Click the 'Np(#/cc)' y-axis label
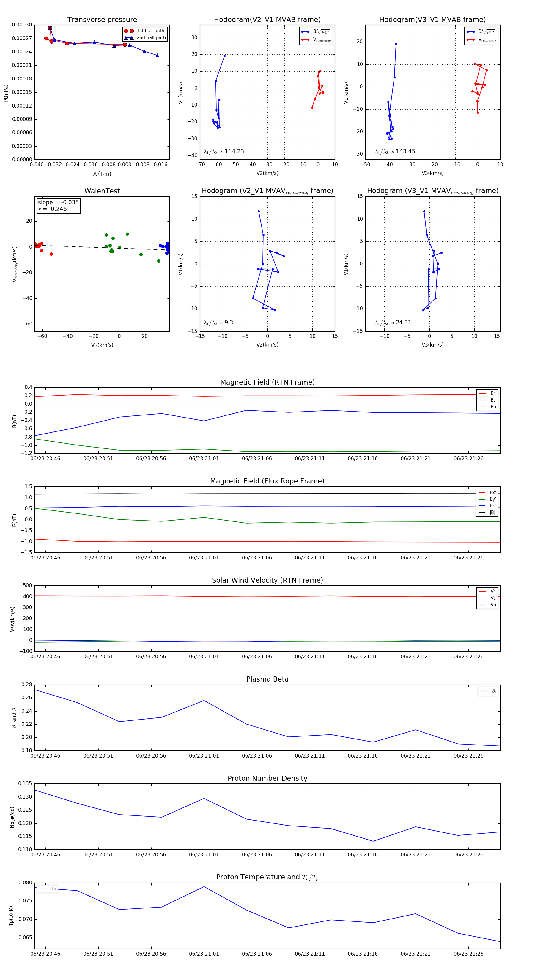The image size is (535, 980). click(x=12, y=817)
